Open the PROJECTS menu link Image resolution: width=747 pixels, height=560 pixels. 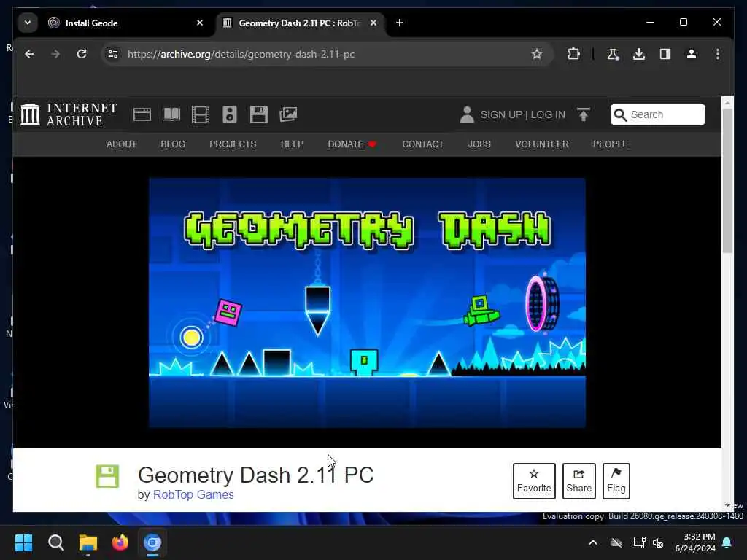tap(233, 144)
